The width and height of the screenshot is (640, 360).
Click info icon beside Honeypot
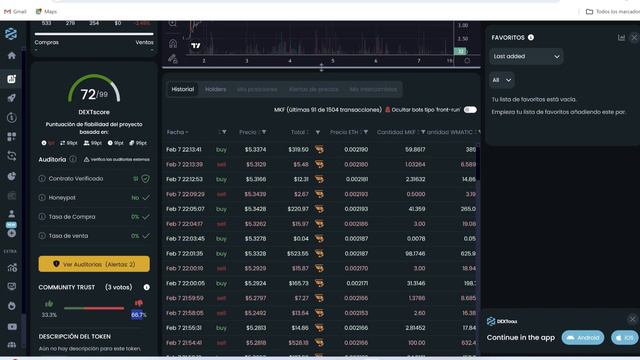pyautogui.click(x=42, y=198)
